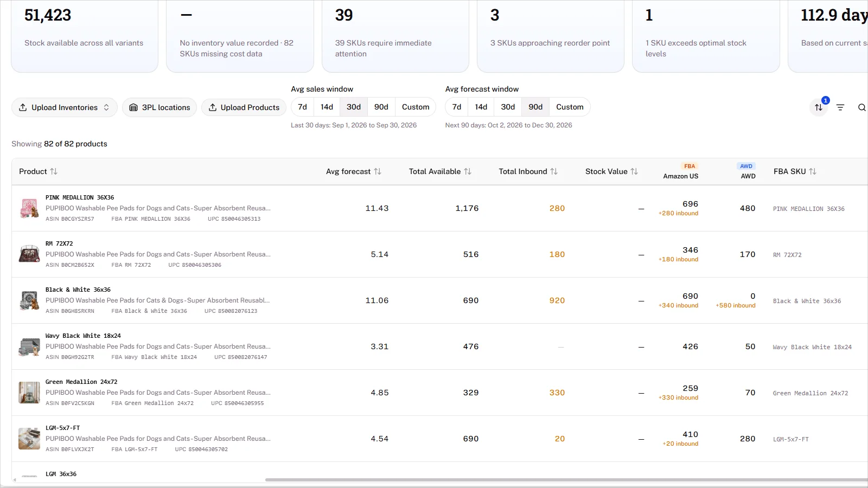Sort by Total Available column arrows
The height and width of the screenshot is (488, 868).
click(468, 171)
